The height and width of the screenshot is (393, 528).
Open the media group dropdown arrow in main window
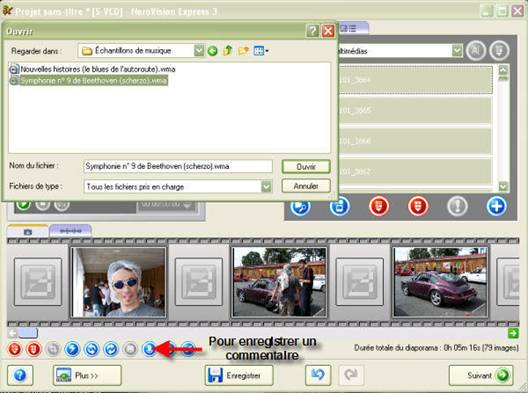[x=457, y=51]
